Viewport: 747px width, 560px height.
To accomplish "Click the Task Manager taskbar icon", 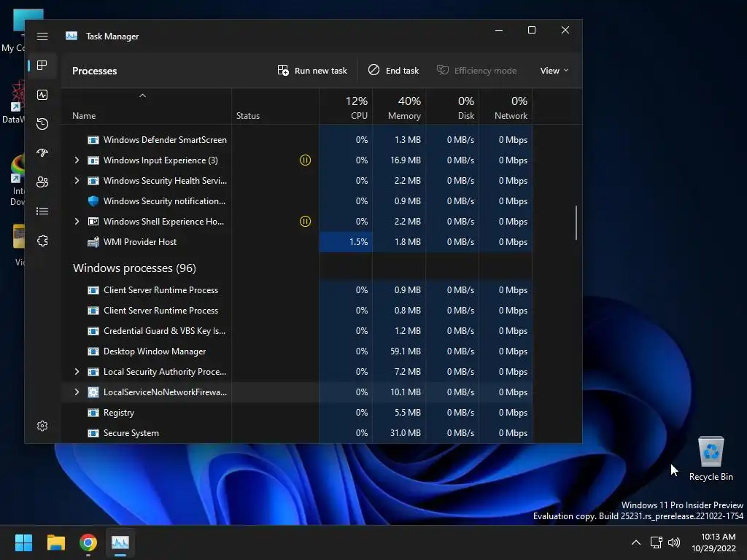I will [x=120, y=542].
